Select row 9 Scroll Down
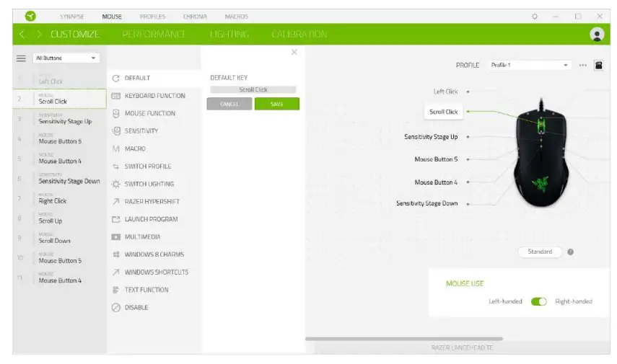Image resolution: width=617 pixels, height=364 pixels. click(60, 238)
